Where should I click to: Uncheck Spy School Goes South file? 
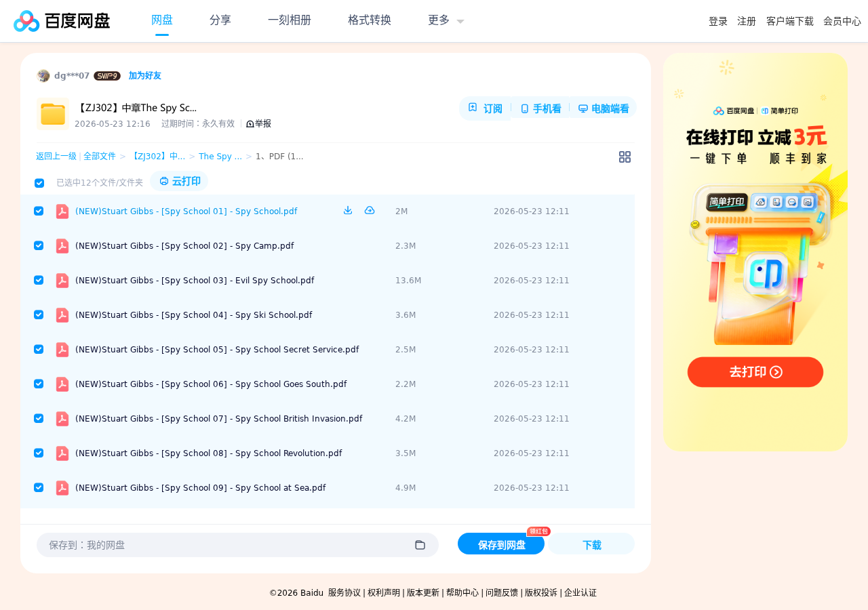coord(39,384)
